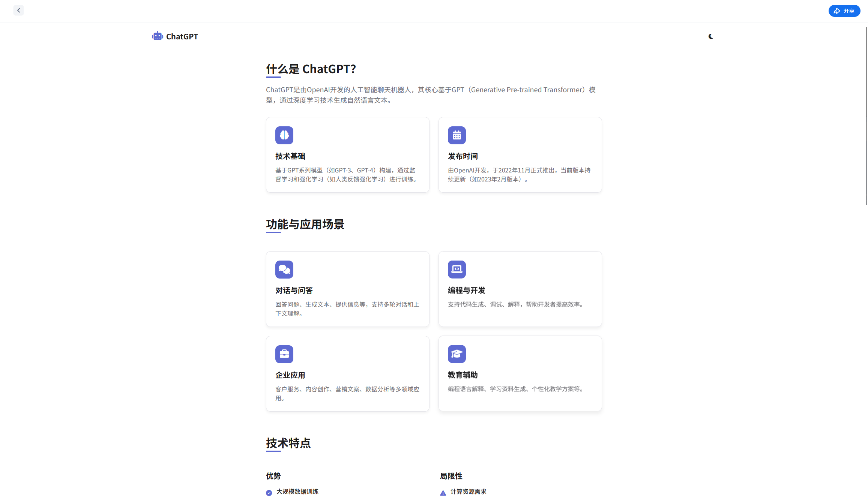Click the intro paragraph about OpenAI chatbot
868x496 pixels.
(x=431, y=95)
